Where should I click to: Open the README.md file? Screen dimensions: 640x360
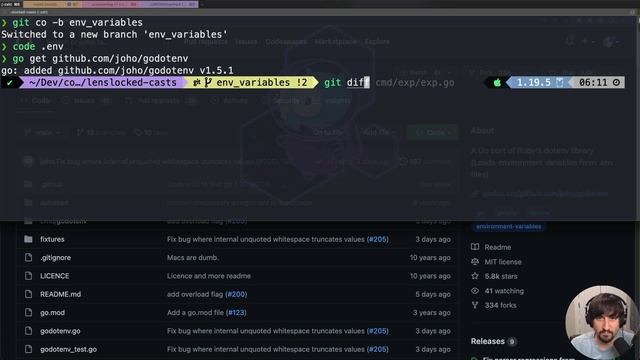click(60, 294)
